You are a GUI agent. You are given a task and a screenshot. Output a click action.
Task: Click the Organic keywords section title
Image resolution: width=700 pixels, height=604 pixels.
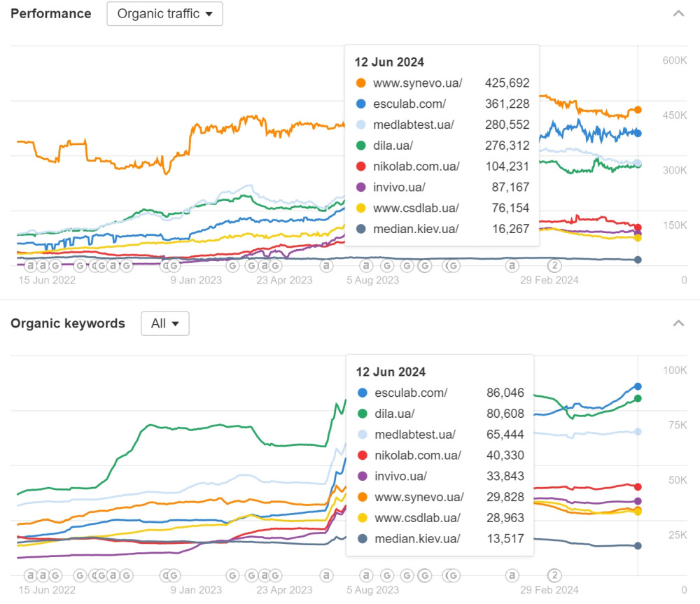click(68, 323)
